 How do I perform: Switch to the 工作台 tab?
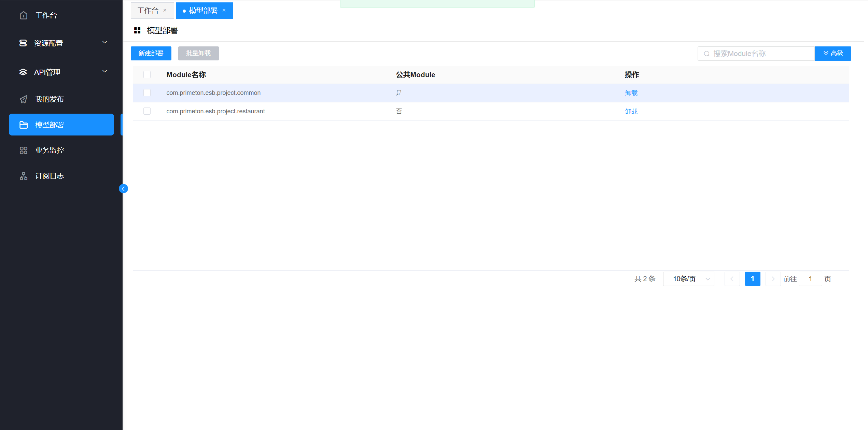[x=148, y=11]
